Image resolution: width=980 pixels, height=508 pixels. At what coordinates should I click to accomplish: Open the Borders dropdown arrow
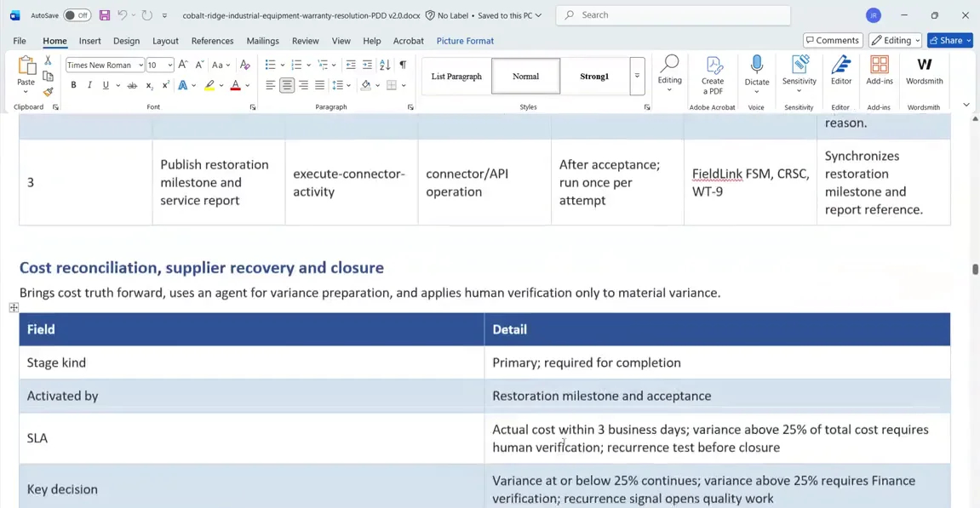click(404, 85)
